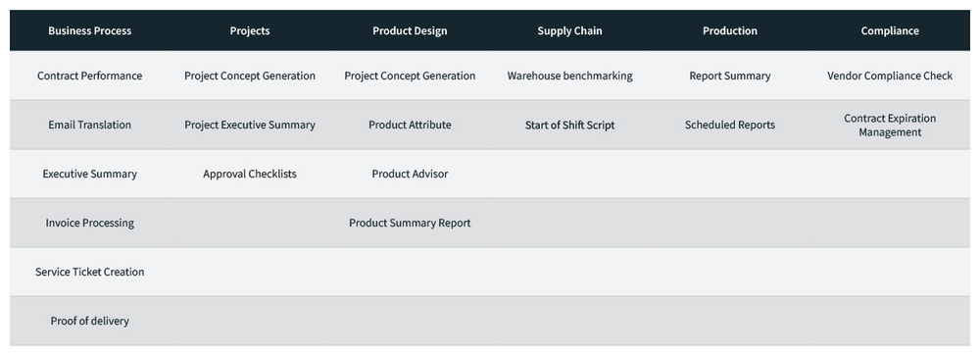Image resolution: width=980 pixels, height=355 pixels.
Task: Click Product Attribute cell
Action: pos(410,125)
